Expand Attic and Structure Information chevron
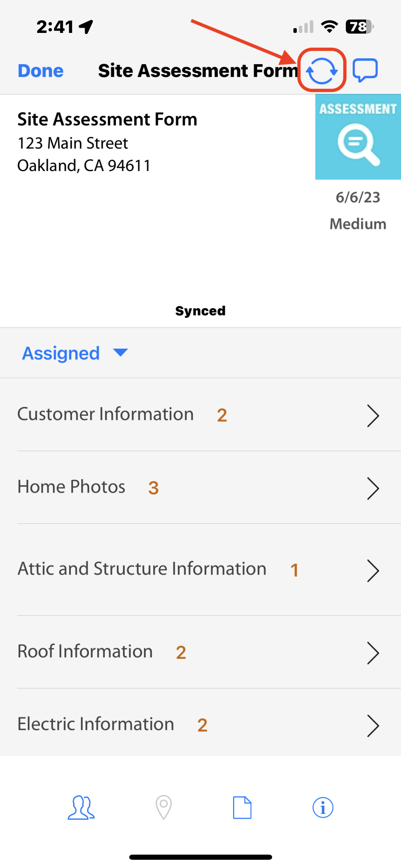This screenshot has height=868, width=401. coord(373,571)
